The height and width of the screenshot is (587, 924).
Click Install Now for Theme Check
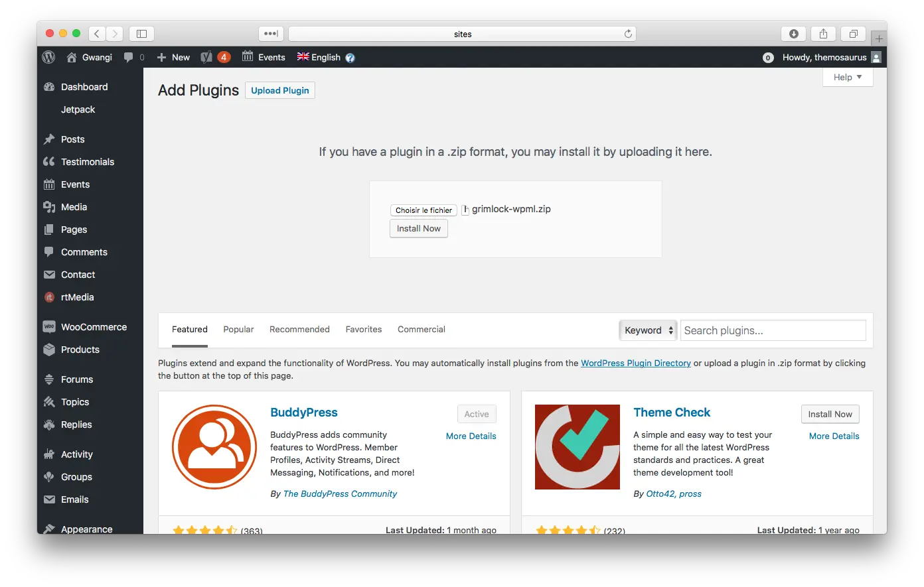830,414
